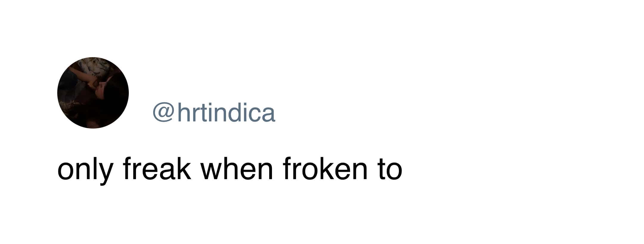Open the @hrtindica profile link

pos(214,113)
